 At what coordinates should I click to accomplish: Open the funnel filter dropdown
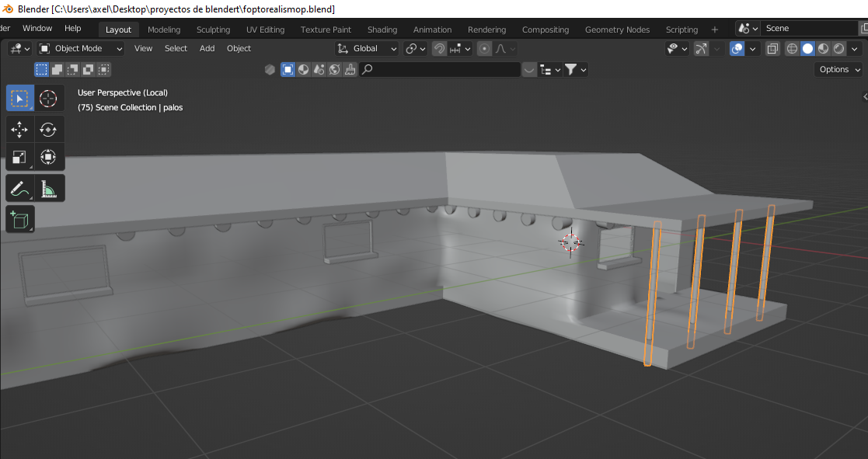[x=575, y=69]
